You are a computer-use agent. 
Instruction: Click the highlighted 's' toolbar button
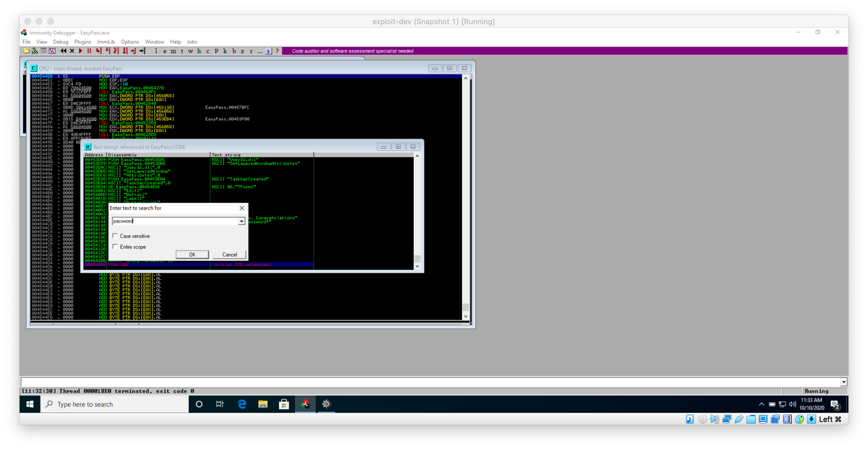click(268, 51)
